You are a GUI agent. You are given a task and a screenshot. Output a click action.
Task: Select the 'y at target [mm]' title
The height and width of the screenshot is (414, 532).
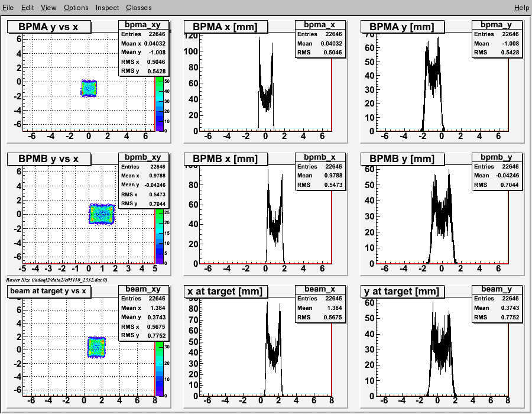point(402,291)
